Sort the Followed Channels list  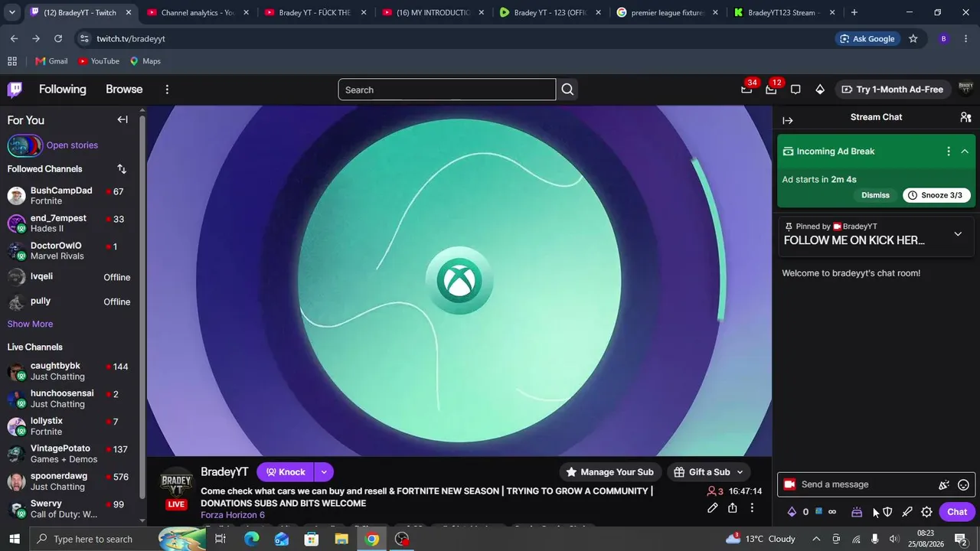pyautogui.click(x=122, y=169)
